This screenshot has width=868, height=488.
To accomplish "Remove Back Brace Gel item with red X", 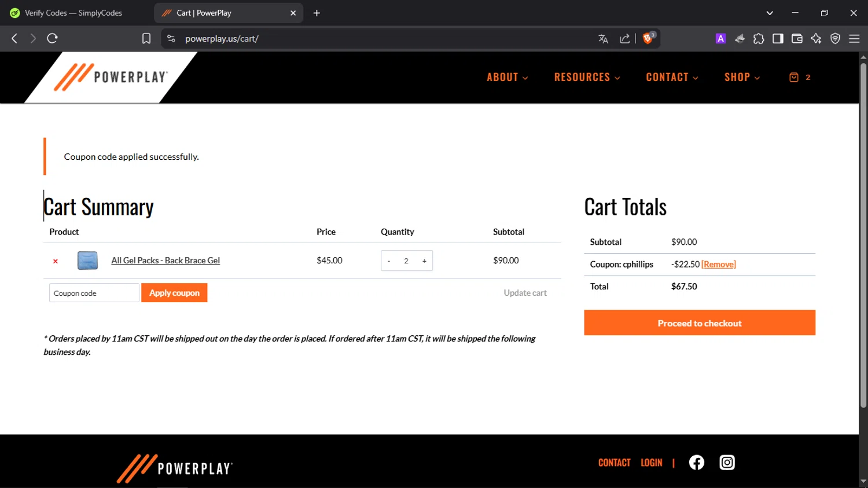I will coord(56,261).
